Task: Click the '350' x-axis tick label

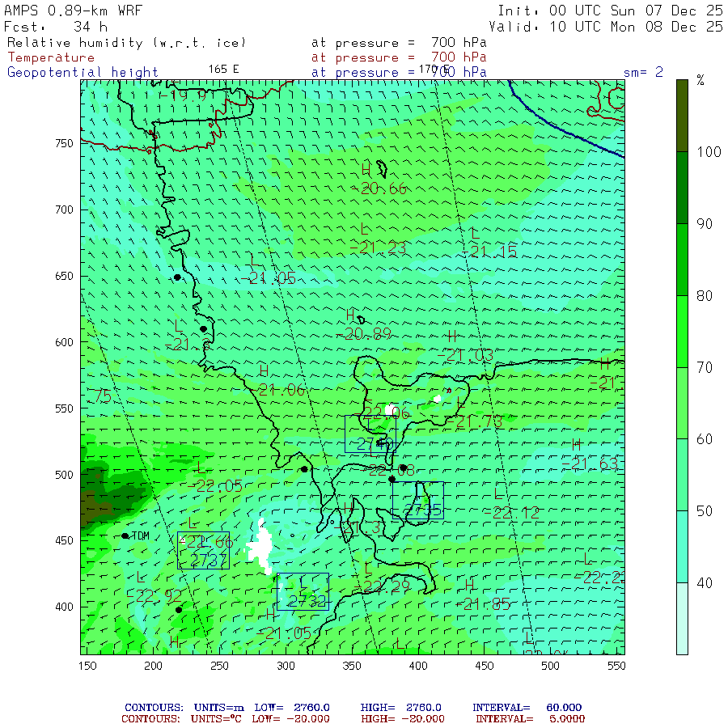Action: point(352,666)
